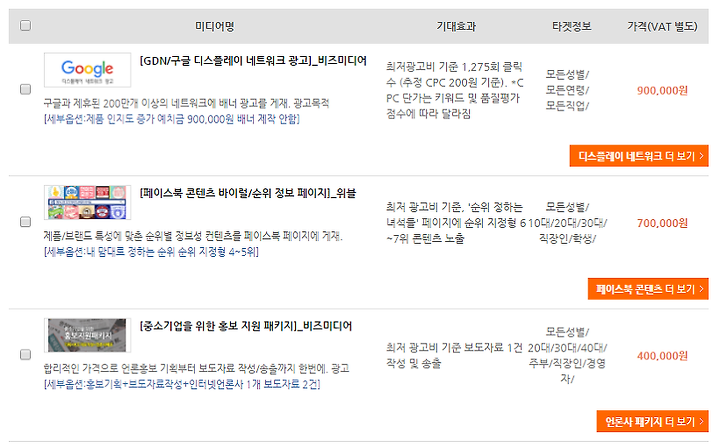Click the 제품/브랜드 특성에 맞춘 description

click(x=193, y=236)
